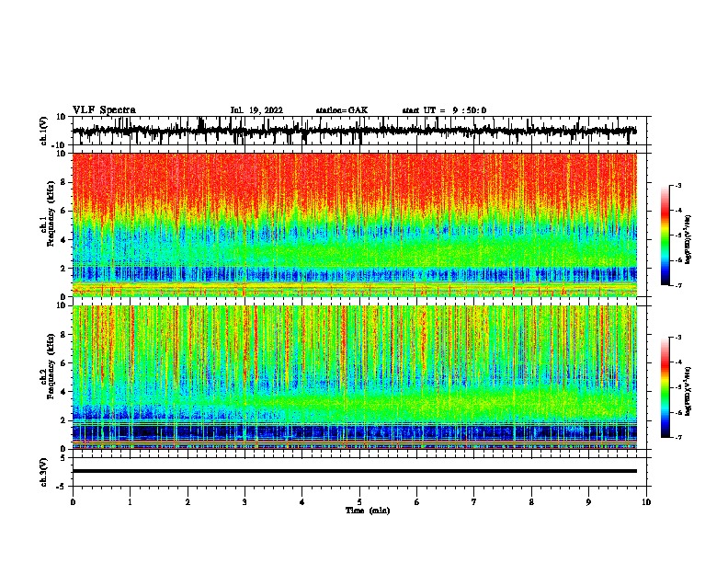Click the "-3" label on ch.2 color bar

(677, 338)
